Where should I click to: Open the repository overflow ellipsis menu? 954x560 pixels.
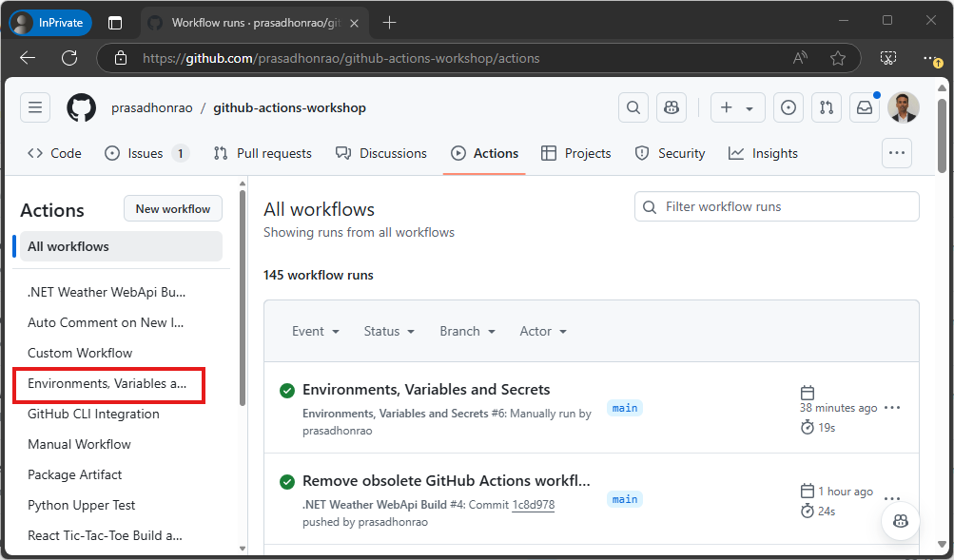895,153
